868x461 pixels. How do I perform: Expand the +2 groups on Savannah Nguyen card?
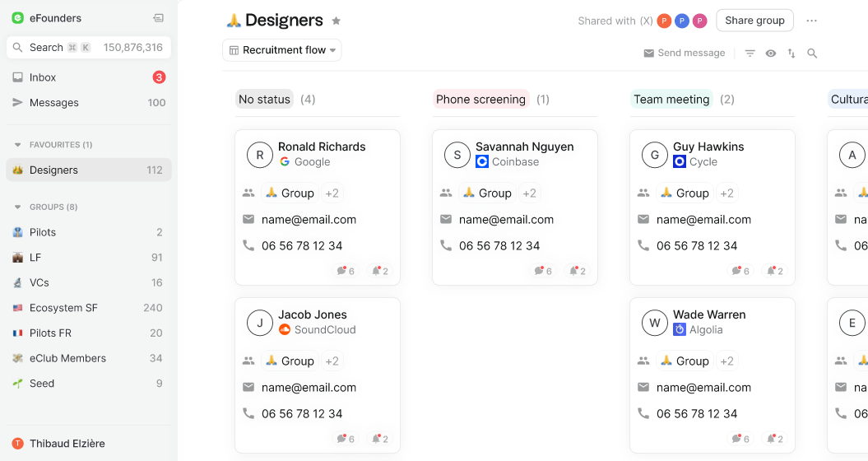(x=529, y=193)
